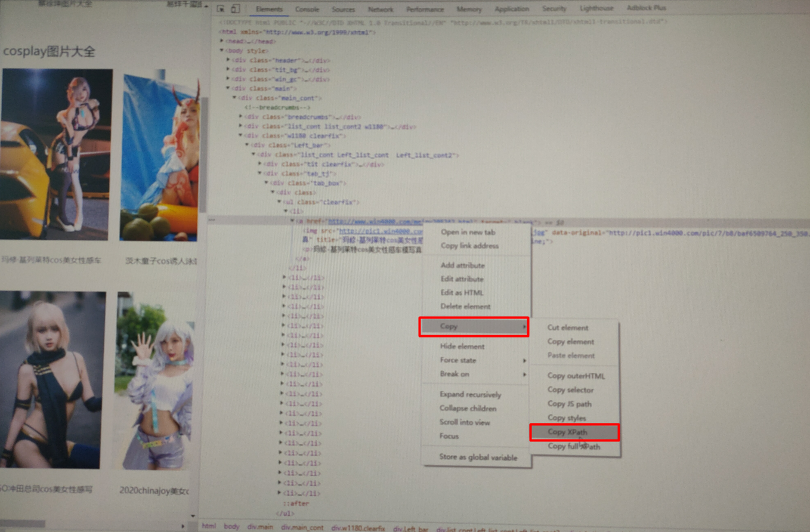Click div.main_cont in the breadcrumb bar
The height and width of the screenshot is (532, 810).
[302, 527]
